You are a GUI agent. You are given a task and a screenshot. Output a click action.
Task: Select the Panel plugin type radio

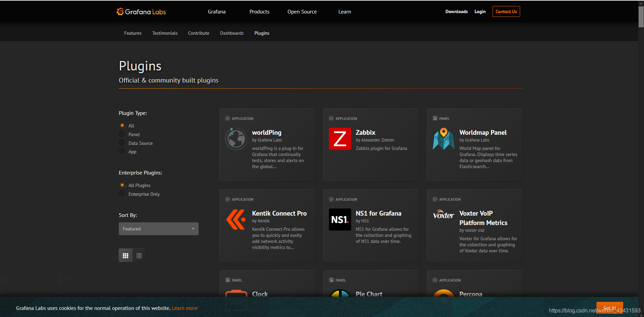coord(122,134)
